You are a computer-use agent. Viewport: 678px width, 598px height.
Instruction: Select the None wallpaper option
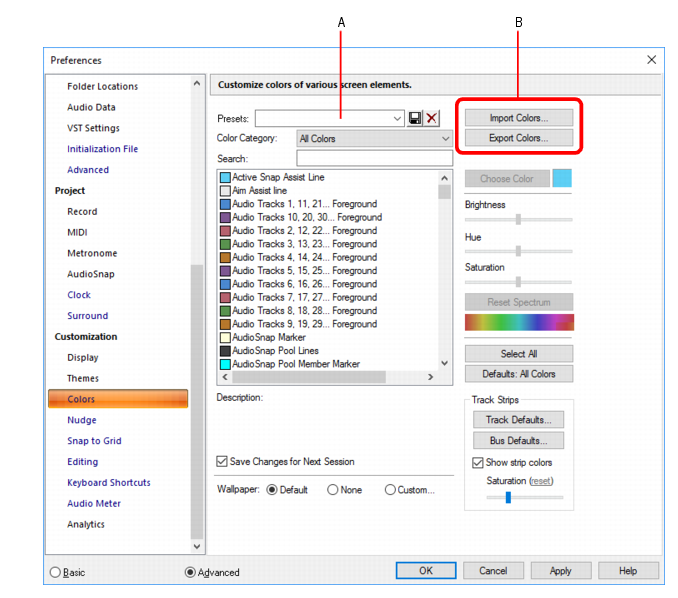coord(333,490)
